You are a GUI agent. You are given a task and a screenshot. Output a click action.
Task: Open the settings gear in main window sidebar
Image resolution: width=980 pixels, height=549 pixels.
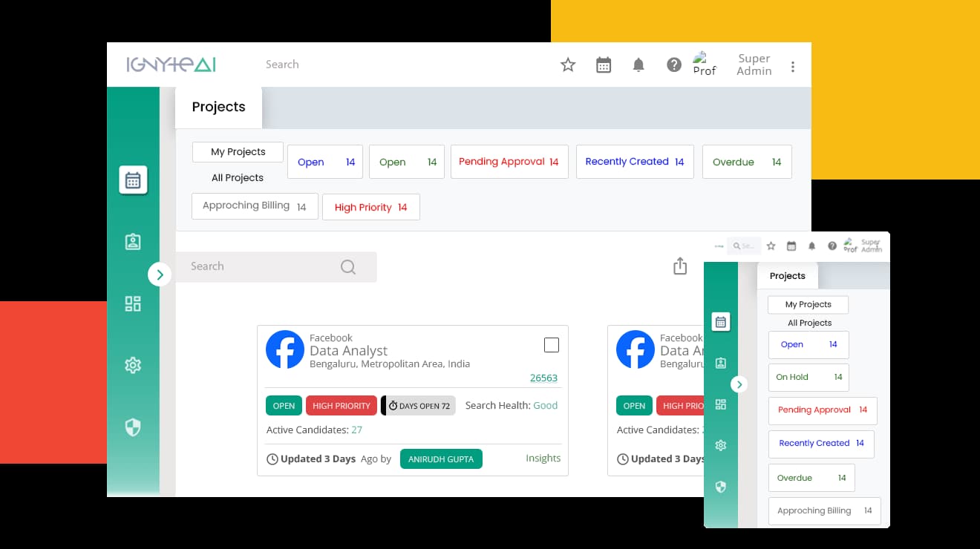click(x=133, y=365)
